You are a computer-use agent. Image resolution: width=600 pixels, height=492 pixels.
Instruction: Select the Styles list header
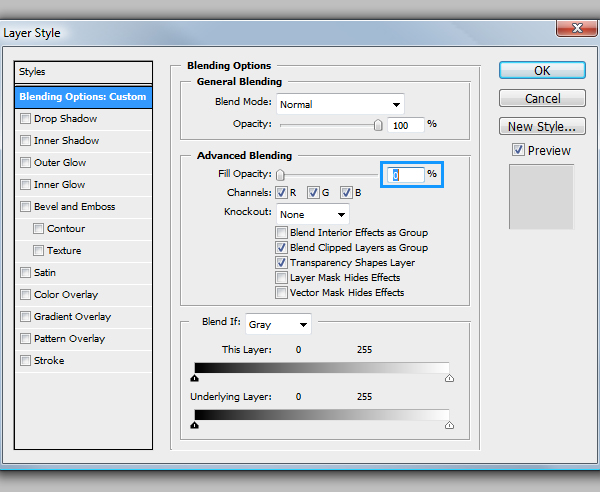point(83,72)
